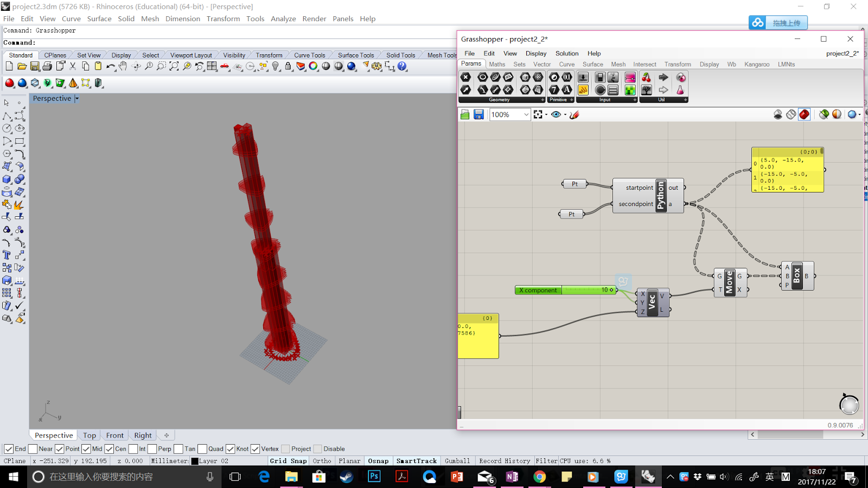
Task: Toggle the Vertex osnap checkbox
Action: point(256,449)
